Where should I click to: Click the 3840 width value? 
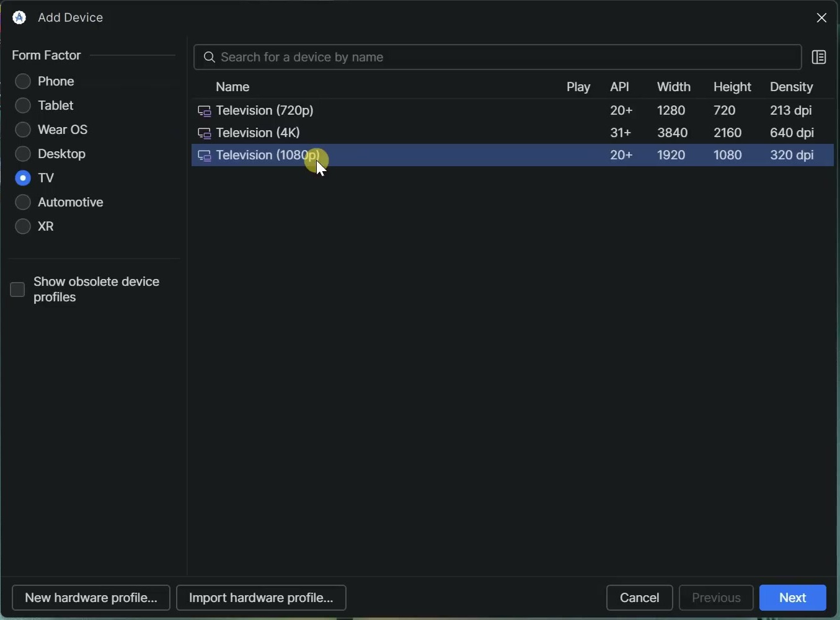673,134
